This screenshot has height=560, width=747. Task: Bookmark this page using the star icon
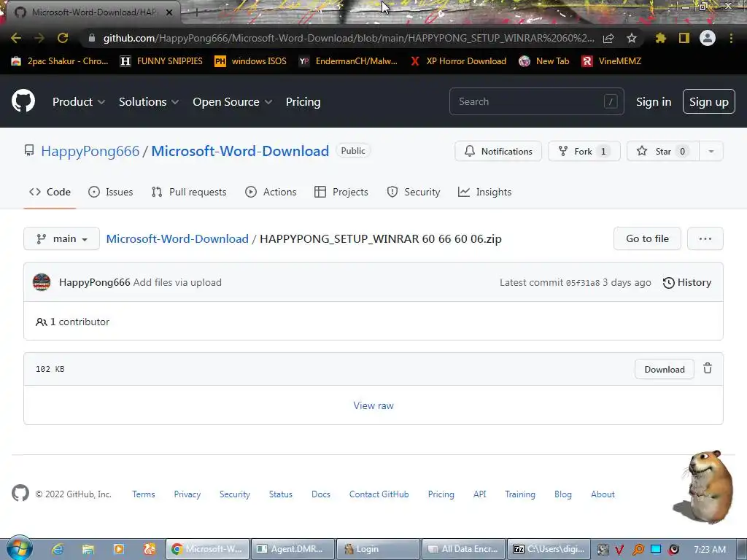632,38
